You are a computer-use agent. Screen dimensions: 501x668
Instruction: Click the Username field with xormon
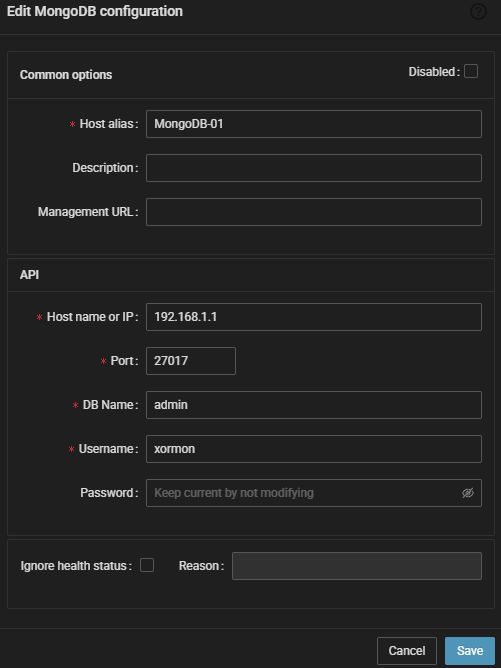[314, 449]
